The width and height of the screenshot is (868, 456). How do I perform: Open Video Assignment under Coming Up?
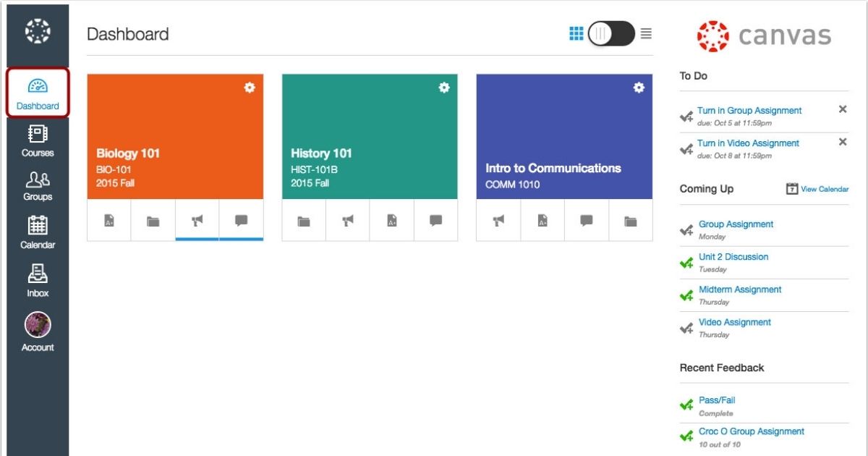(x=735, y=322)
